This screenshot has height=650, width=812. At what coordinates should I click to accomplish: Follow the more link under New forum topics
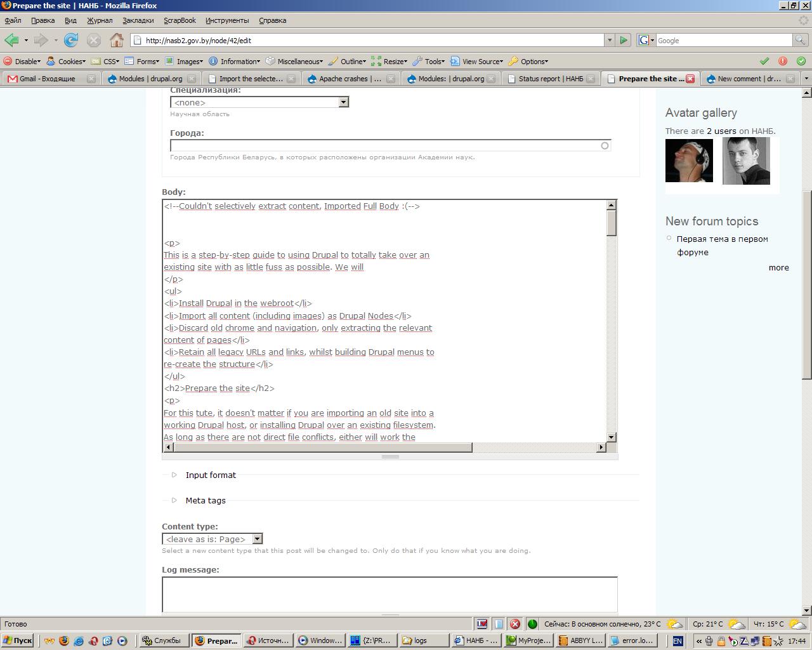coord(778,267)
